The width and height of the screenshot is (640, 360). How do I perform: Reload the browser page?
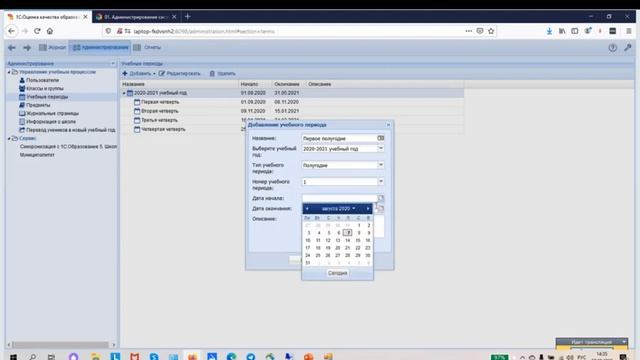[x=37, y=31]
